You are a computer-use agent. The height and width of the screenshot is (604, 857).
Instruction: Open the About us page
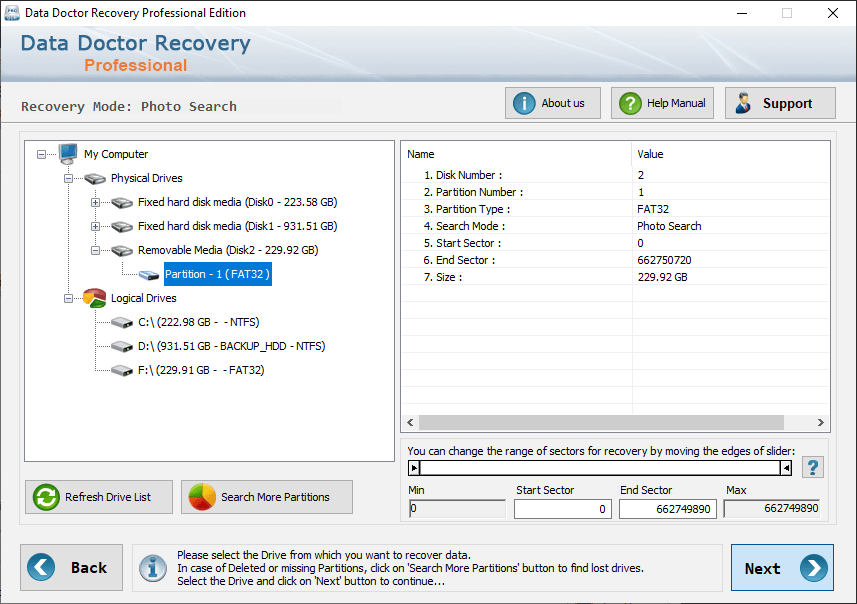pos(553,103)
